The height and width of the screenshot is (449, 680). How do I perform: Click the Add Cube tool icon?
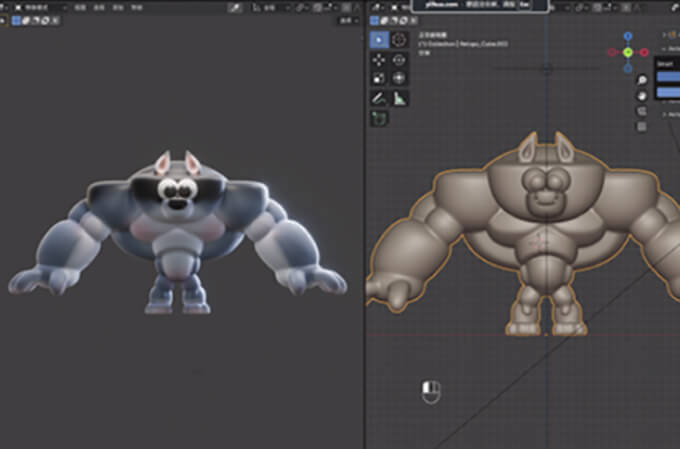[380, 118]
